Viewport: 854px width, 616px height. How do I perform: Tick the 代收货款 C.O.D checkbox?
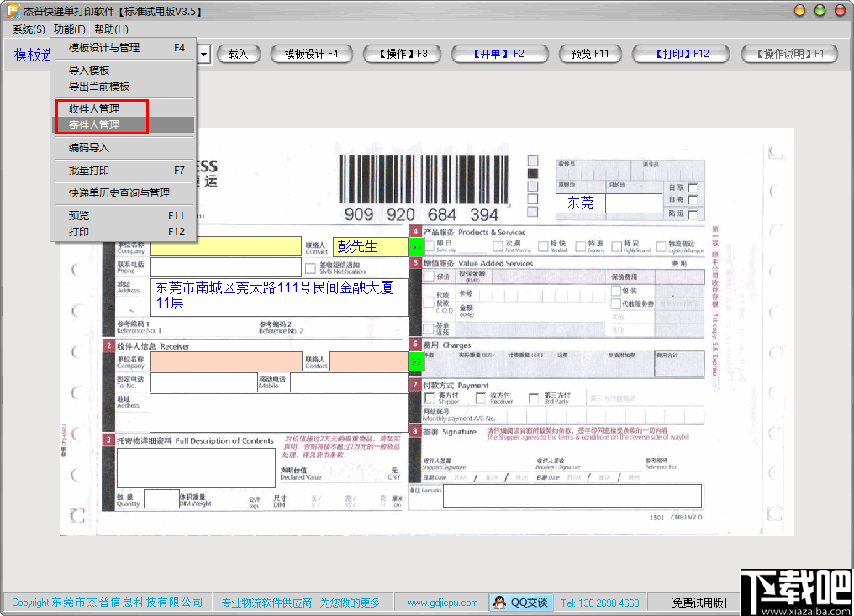coord(429,303)
